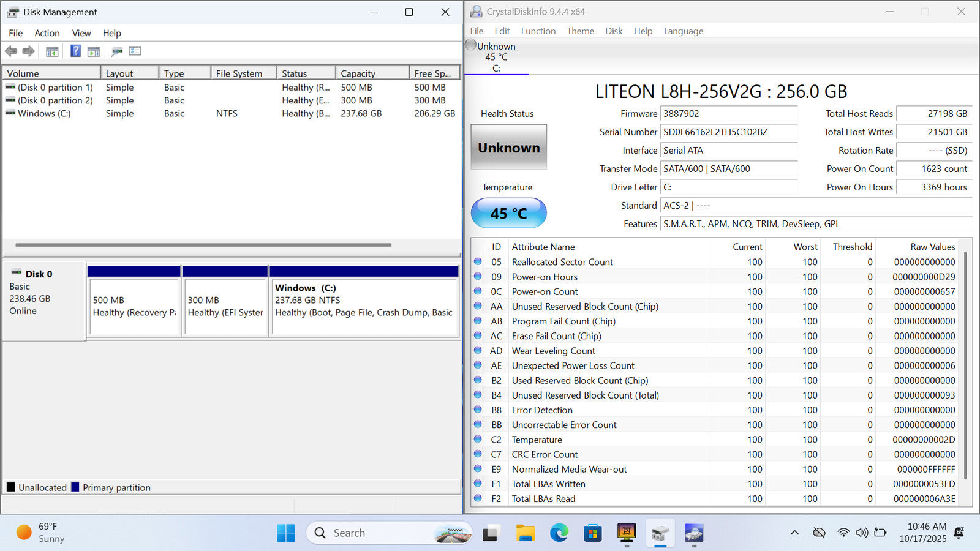
Task: Open the Function menu in CrystalDiskInfo
Action: (x=538, y=31)
